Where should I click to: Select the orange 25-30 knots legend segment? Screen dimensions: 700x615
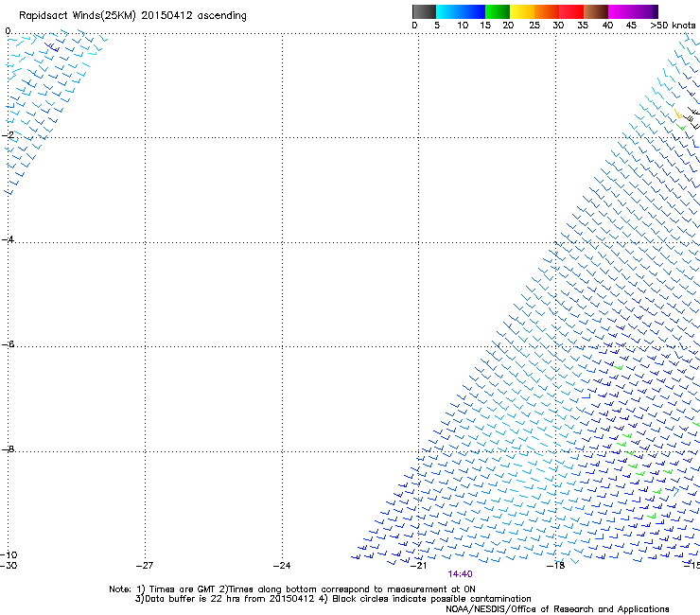click(547, 11)
